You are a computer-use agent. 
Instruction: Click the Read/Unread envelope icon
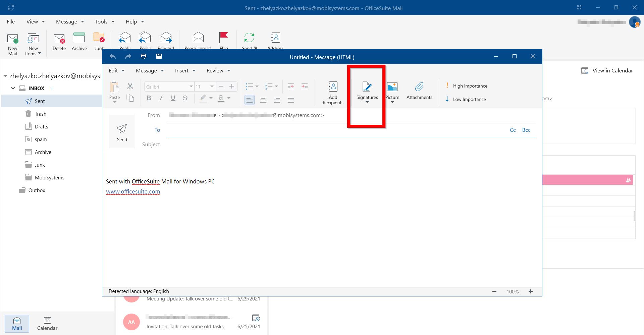198,38
